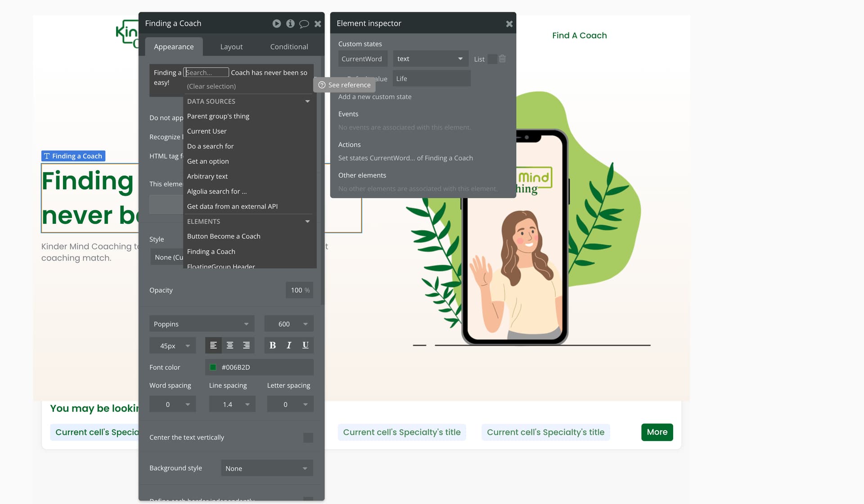Click the preview play icon in editor header
The height and width of the screenshot is (504, 864).
pyautogui.click(x=276, y=23)
